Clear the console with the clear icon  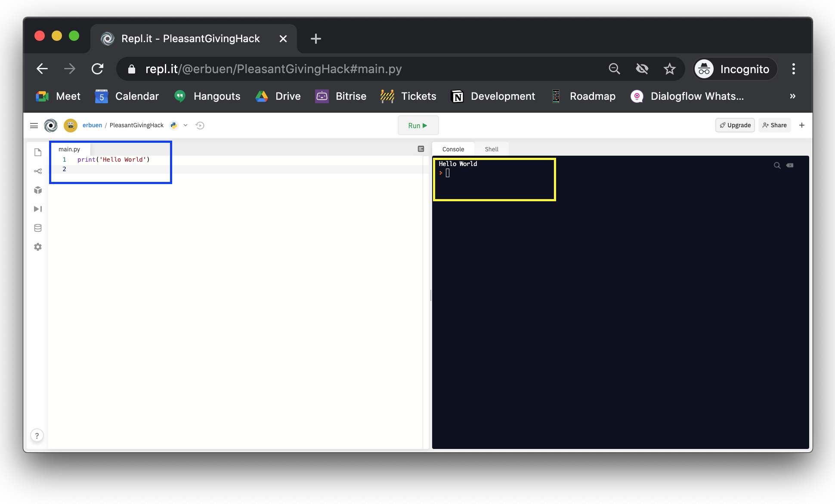[x=790, y=165]
